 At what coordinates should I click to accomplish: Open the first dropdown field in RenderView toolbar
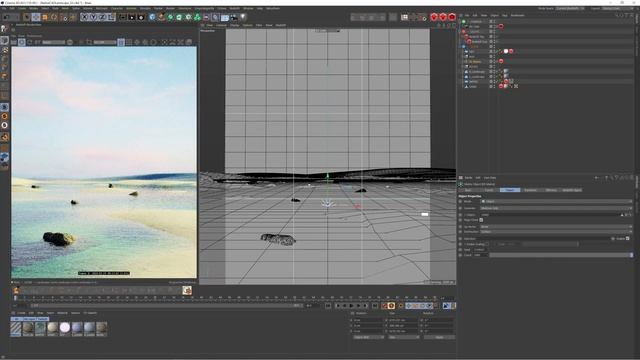pyautogui.click(x=54, y=42)
